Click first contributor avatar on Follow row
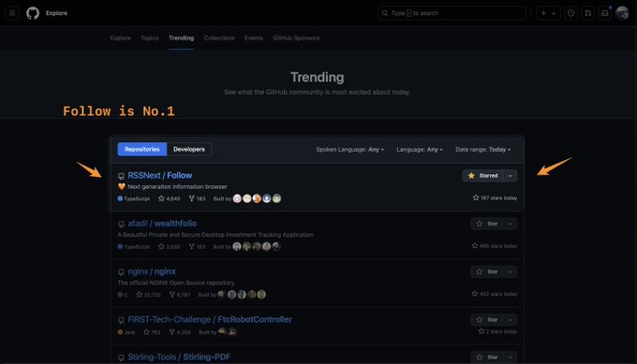637x364 pixels. click(237, 198)
